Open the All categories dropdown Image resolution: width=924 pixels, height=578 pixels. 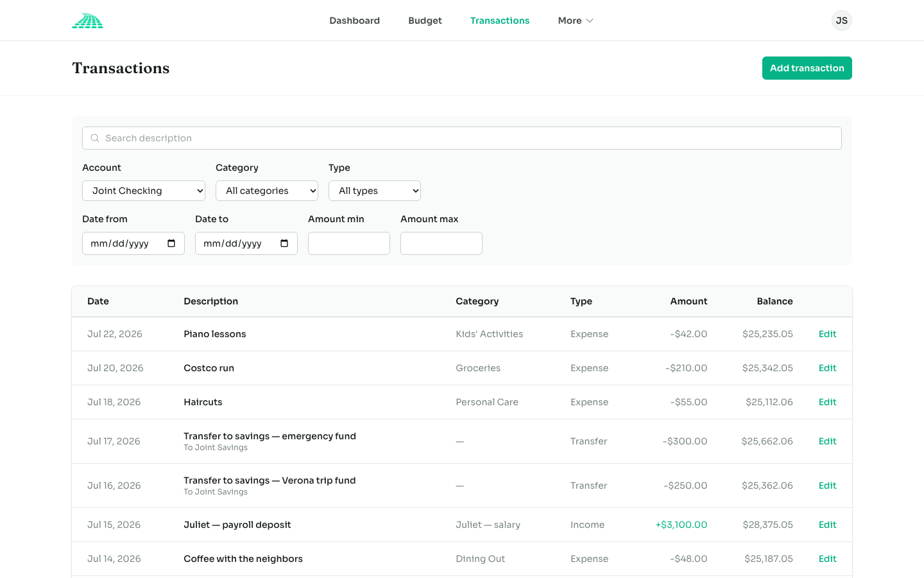(267, 191)
